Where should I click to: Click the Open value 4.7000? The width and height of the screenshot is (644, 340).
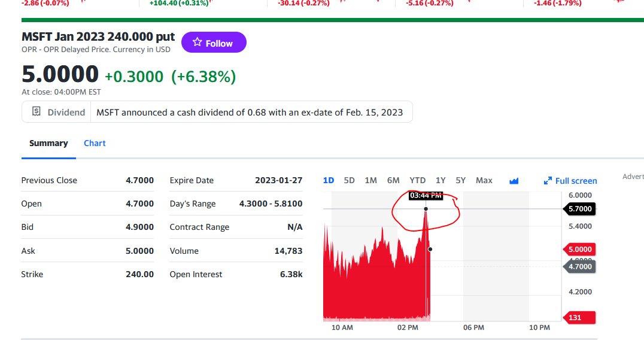(x=139, y=204)
